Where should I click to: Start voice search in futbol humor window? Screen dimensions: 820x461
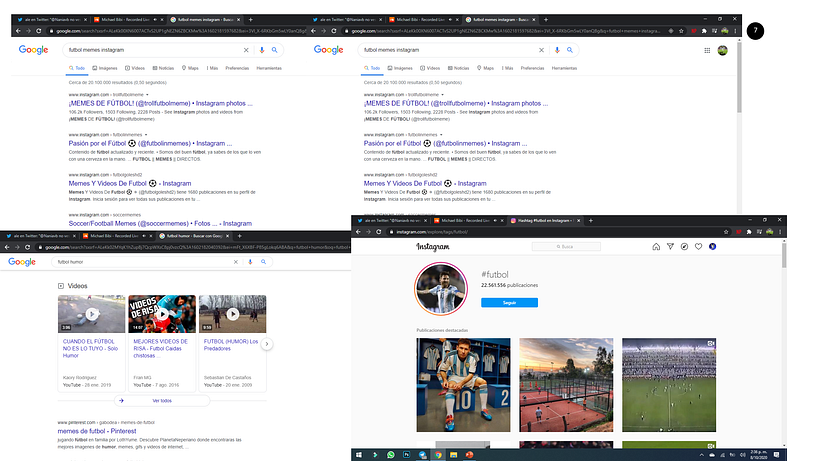250,262
